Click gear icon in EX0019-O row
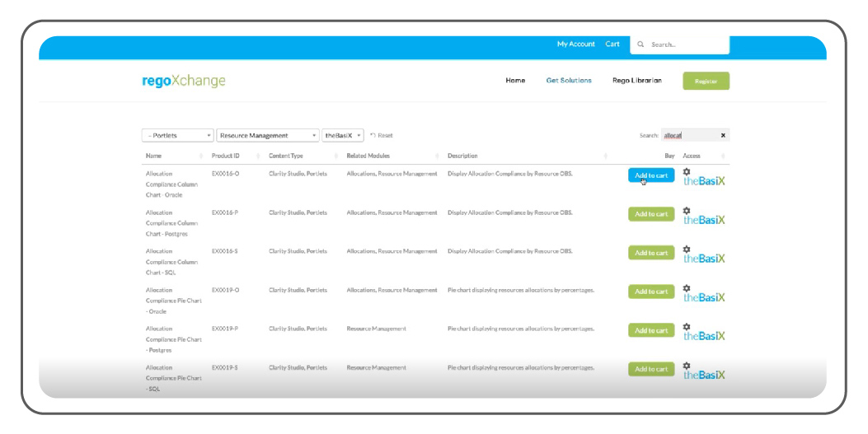The width and height of the screenshot is (868, 434). click(x=687, y=288)
